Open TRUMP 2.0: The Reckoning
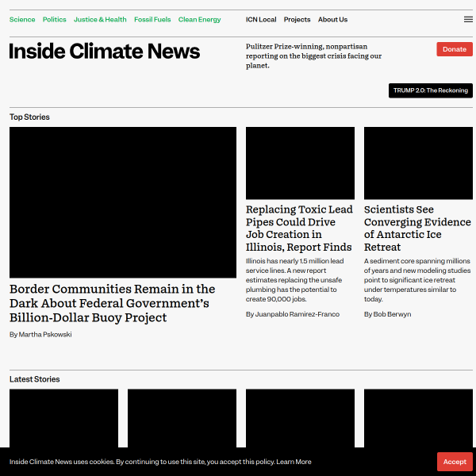476x476 pixels. coord(431,90)
